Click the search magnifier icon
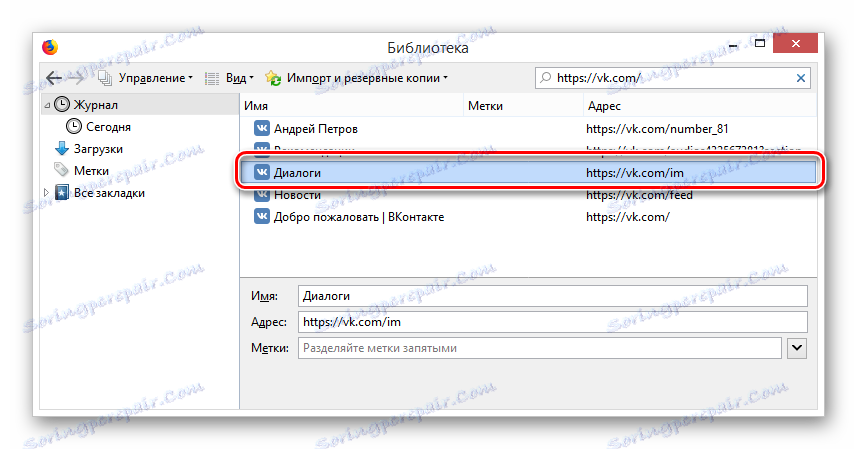Screen dimensions: 857x449 545,78
